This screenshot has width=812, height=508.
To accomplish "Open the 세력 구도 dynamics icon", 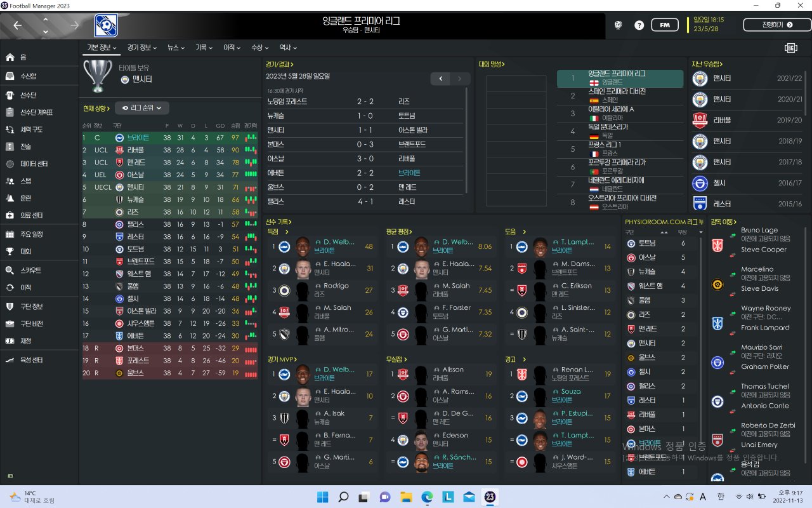I will click(x=10, y=130).
